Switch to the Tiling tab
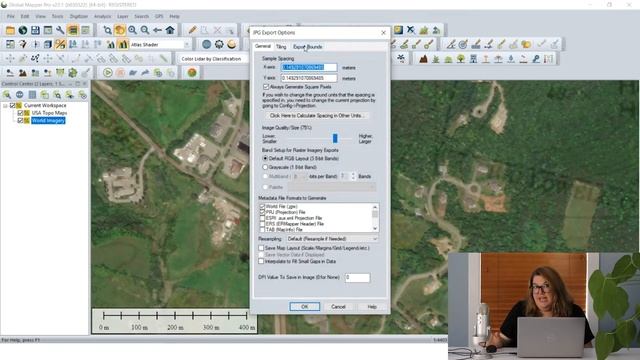The image size is (640, 360). [281, 47]
